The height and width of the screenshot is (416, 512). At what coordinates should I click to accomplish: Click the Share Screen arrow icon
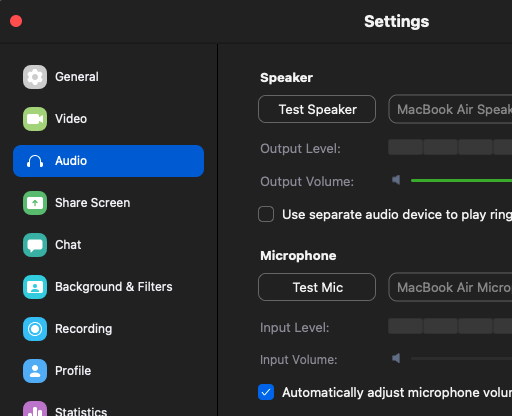tap(35, 203)
